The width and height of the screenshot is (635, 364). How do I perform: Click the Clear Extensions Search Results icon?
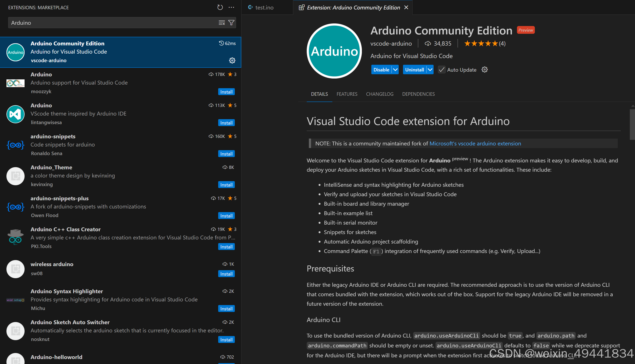(x=222, y=23)
